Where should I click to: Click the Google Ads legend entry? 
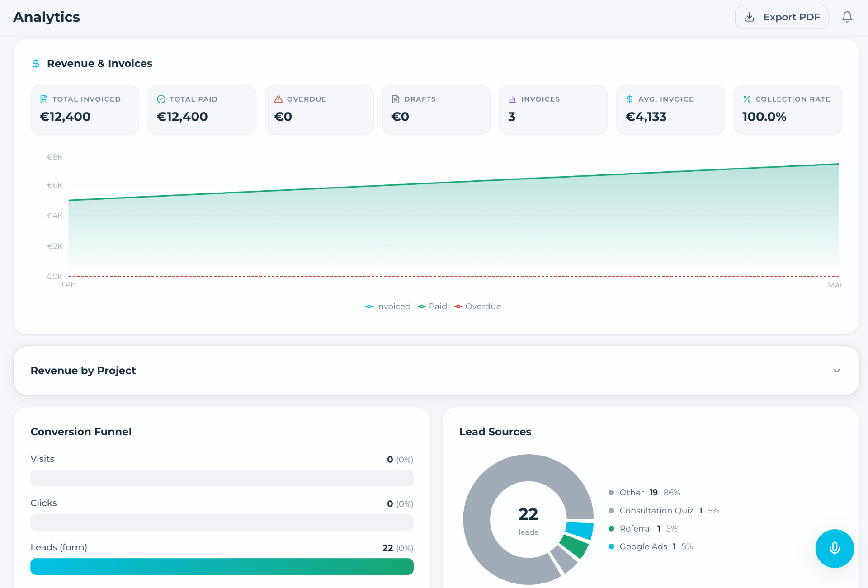[x=651, y=547]
